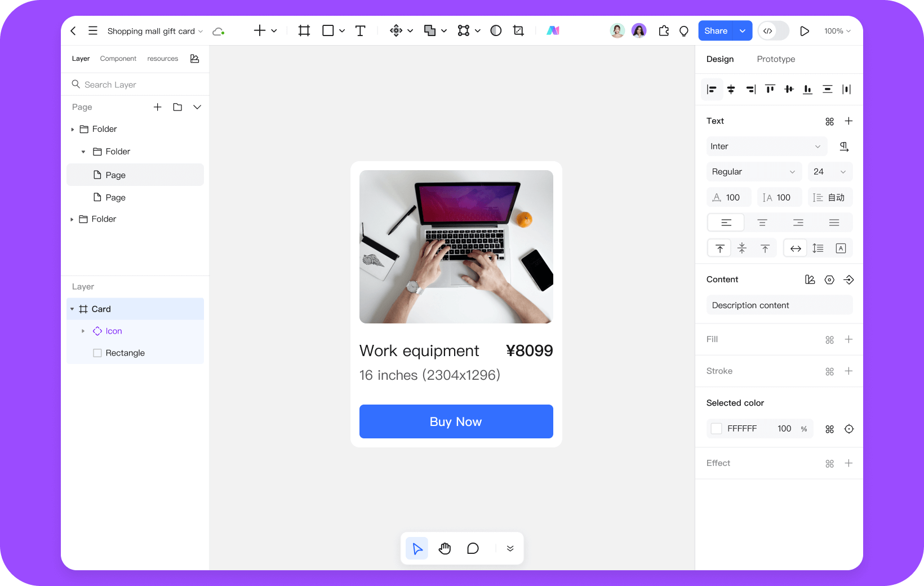Select the Text tool
924x586 pixels.
coord(361,31)
